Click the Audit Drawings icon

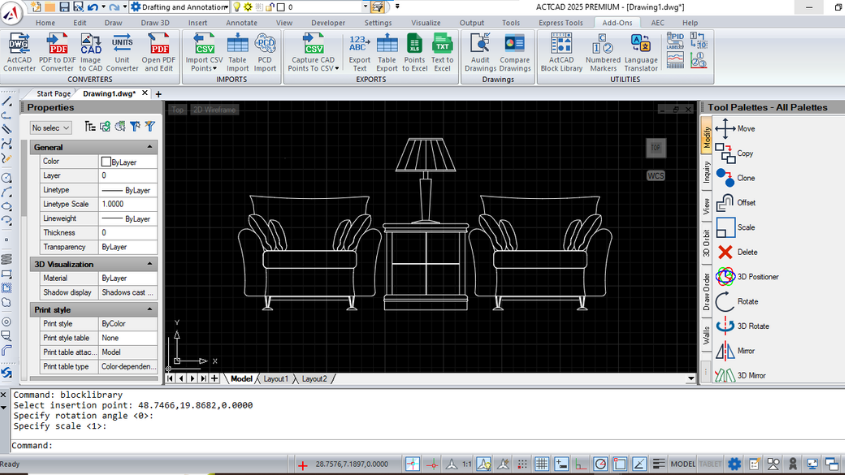coord(480,52)
